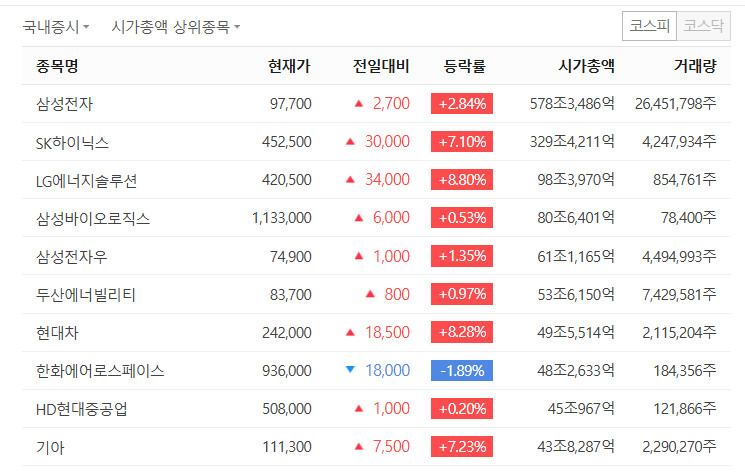745x475 pixels.
Task: Click the 18,500 change for 현대차
Action: tap(387, 332)
